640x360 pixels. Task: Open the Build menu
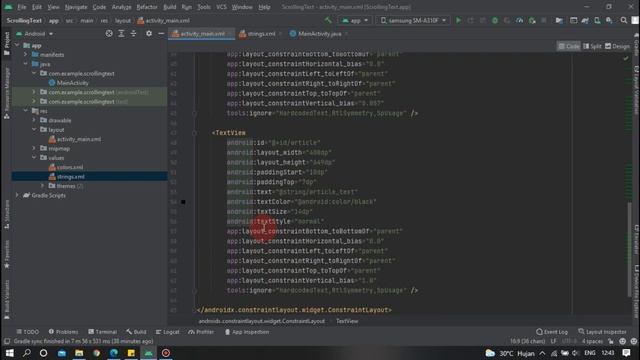[169, 7]
